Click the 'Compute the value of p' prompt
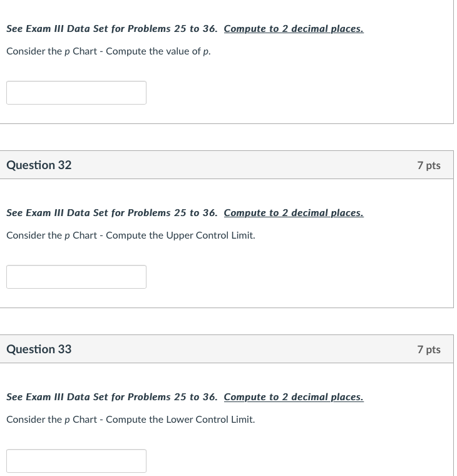The image size is (457, 476). point(158,51)
